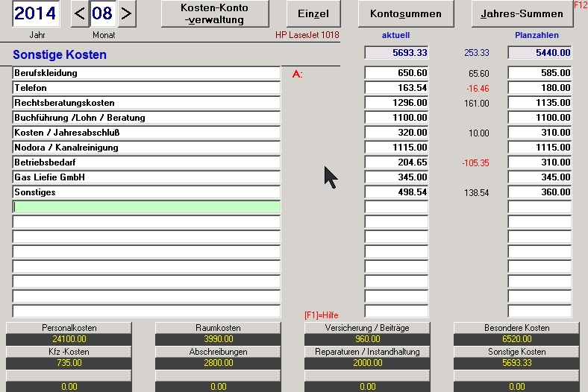Open the Jahres-Summen view
The width and height of the screenshot is (588, 392).
[x=522, y=13]
